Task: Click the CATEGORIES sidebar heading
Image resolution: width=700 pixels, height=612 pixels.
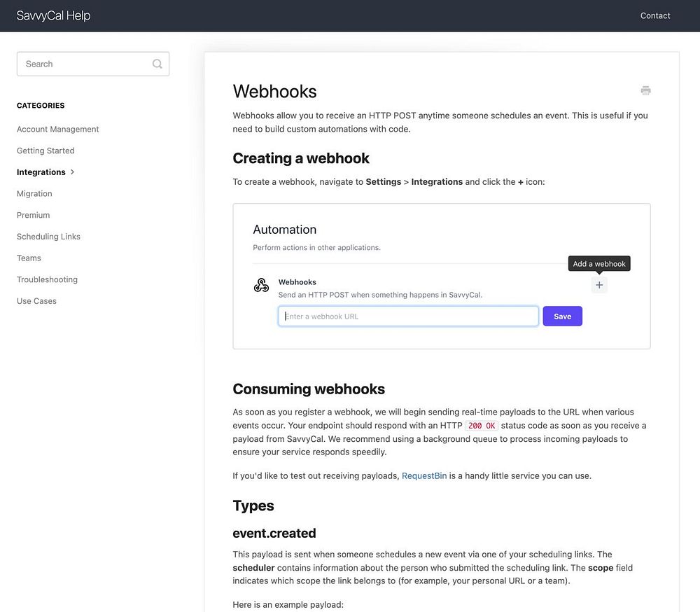Action: [x=41, y=106]
